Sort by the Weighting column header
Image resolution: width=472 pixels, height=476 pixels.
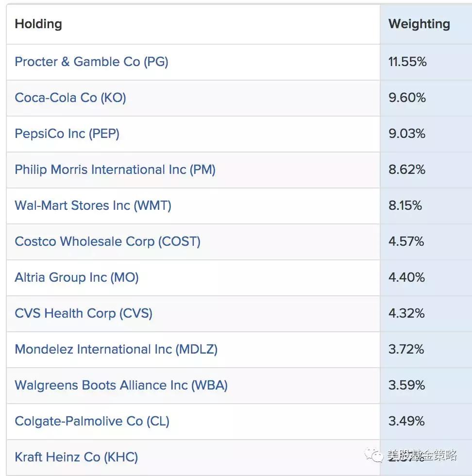(x=419, y=24)
